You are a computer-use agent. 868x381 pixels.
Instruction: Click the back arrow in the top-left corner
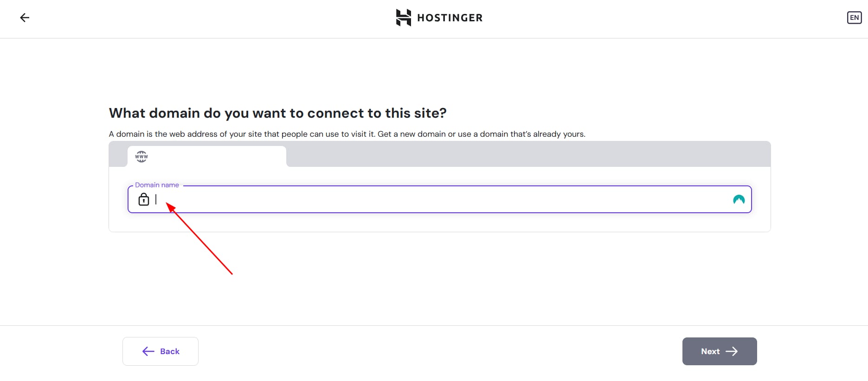coord(25,18)
